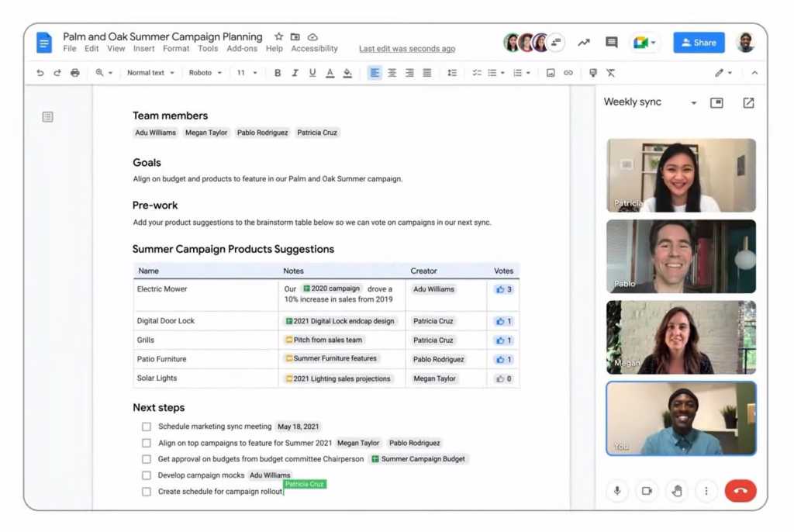Move document with folder icon

pyautogui.click(x=295, y=36)
